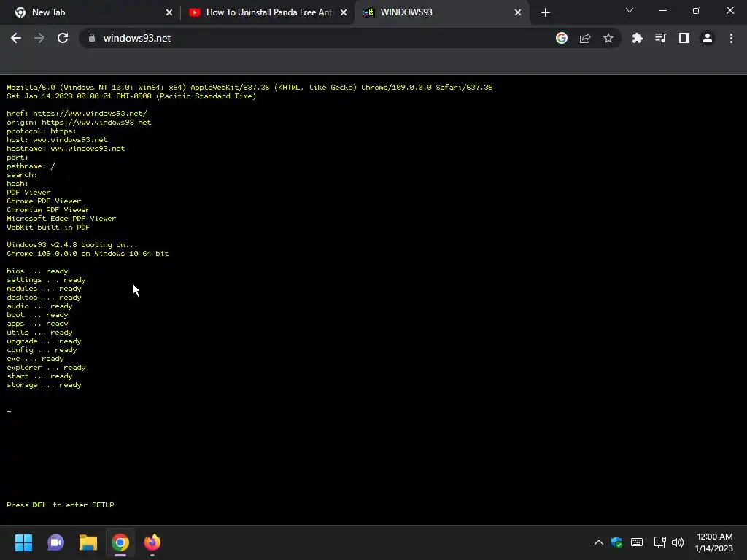
Task: Click the 'upgrade ... ready' line
Action: (44, 341)
